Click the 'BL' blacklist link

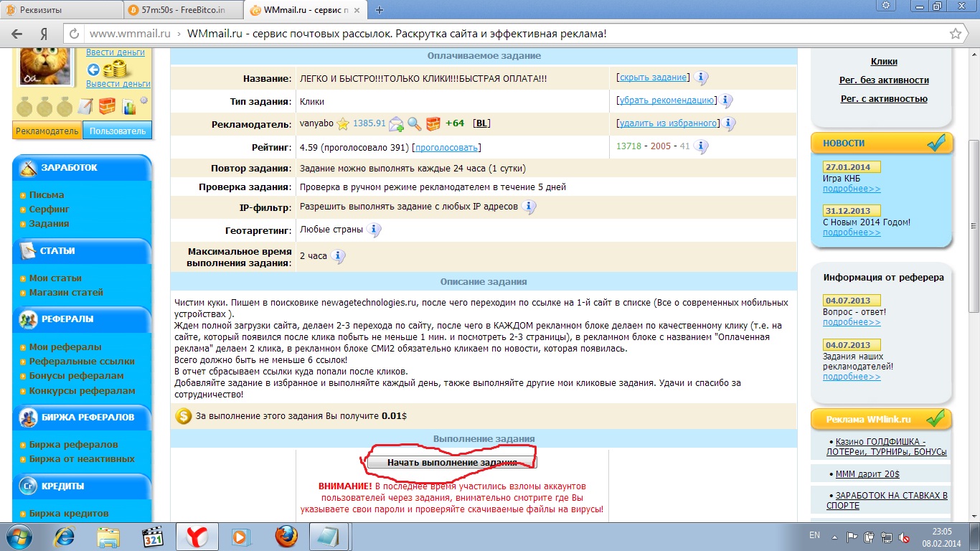coord(482,123)
